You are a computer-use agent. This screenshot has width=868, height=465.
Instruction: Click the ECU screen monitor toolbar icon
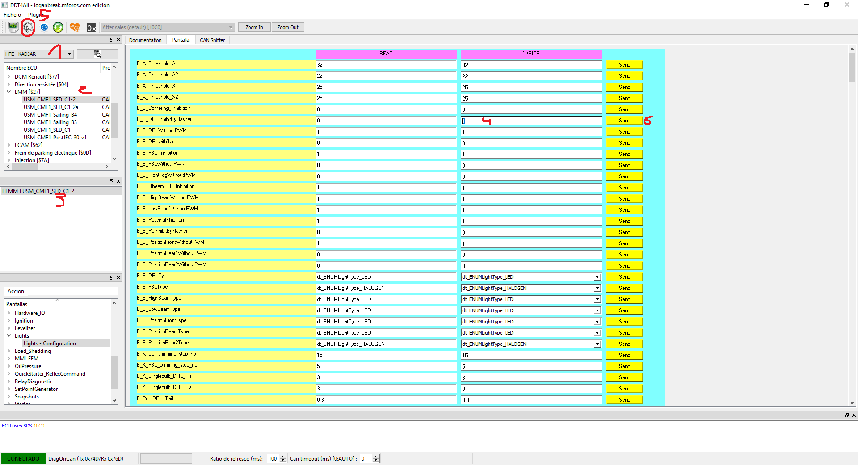click(13, 27)
